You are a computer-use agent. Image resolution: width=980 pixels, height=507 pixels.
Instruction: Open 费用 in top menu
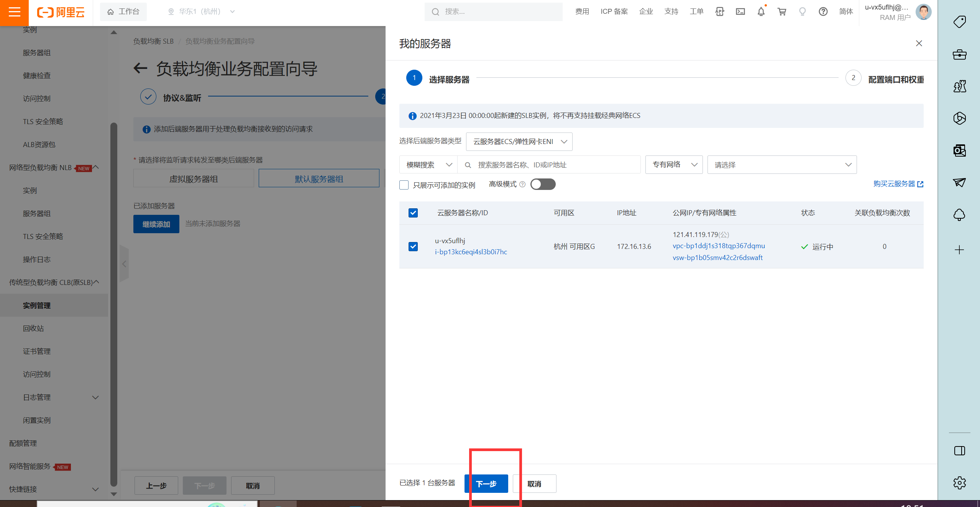[582, 12]
